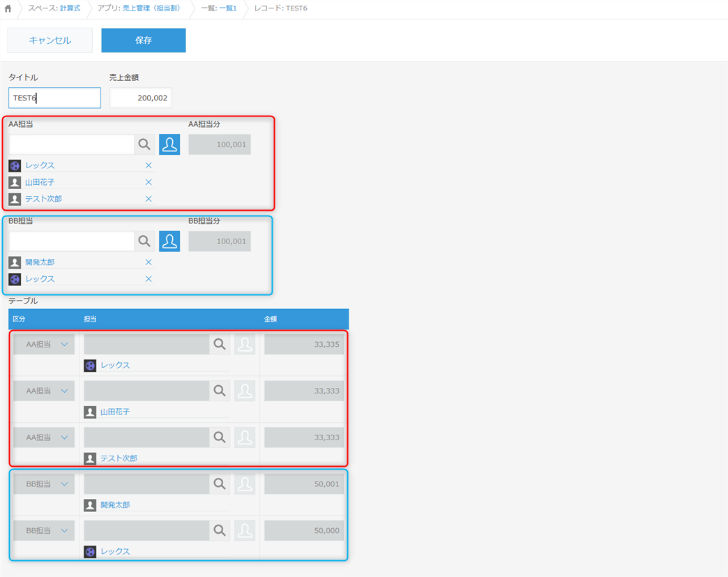
Task: Open 山田花子 link in table
Action: pyautogui.click(x=115, y=412)
